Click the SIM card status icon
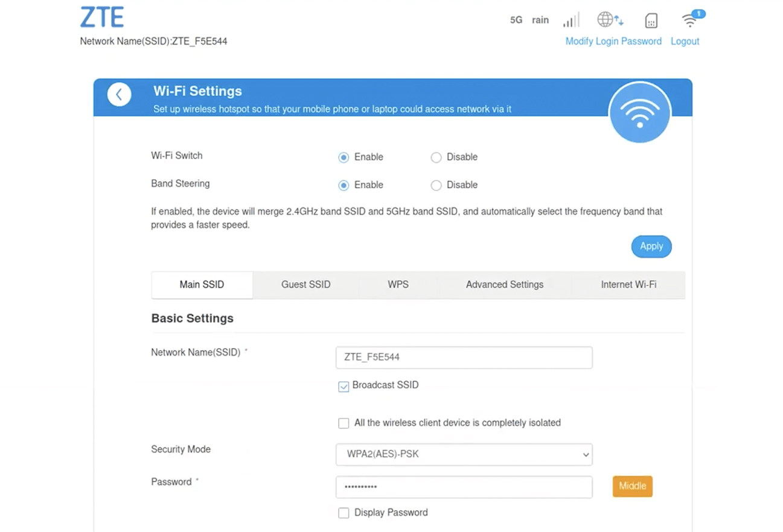 pyautogui.click(x=651, y=21)
